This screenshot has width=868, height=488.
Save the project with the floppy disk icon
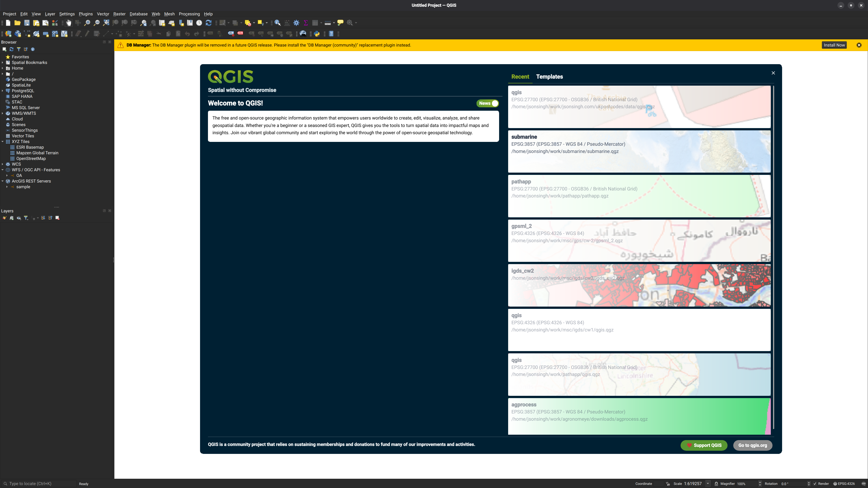(x=27, y=23)
